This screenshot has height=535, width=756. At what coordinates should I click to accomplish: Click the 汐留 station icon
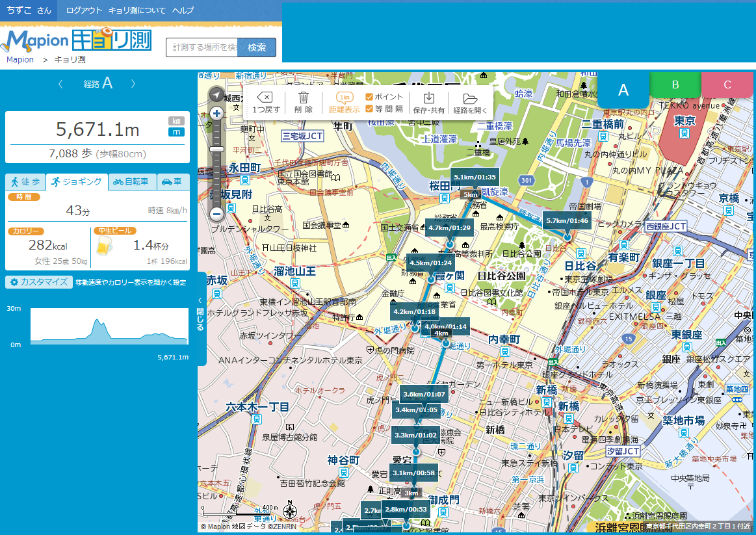[573, 467]
